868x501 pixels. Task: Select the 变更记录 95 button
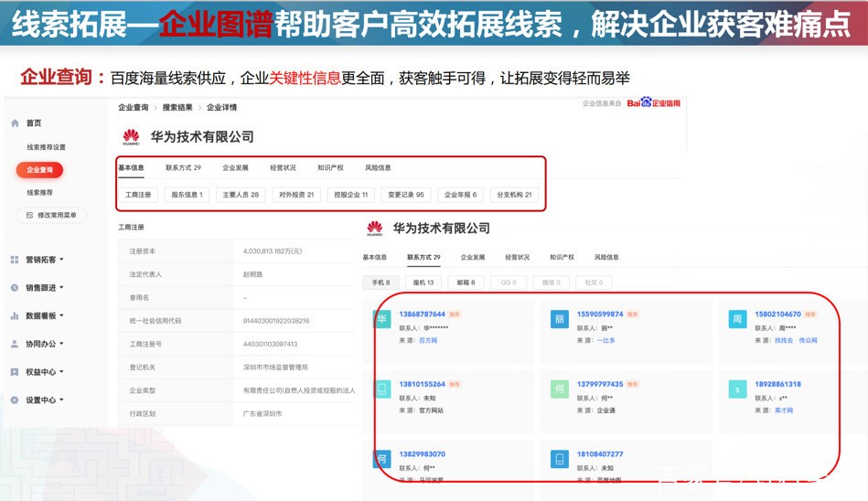click(406, 195)
